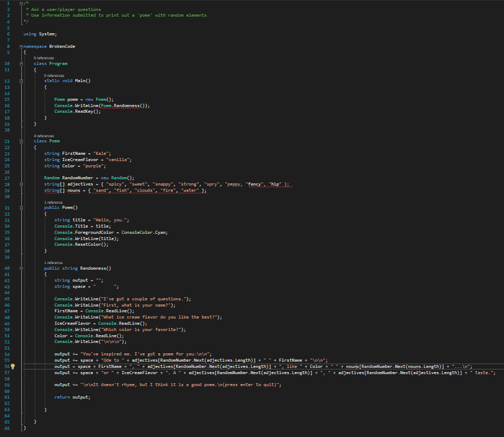
Task: Click the BrokenCode namespace name
Action: [62, 46]
